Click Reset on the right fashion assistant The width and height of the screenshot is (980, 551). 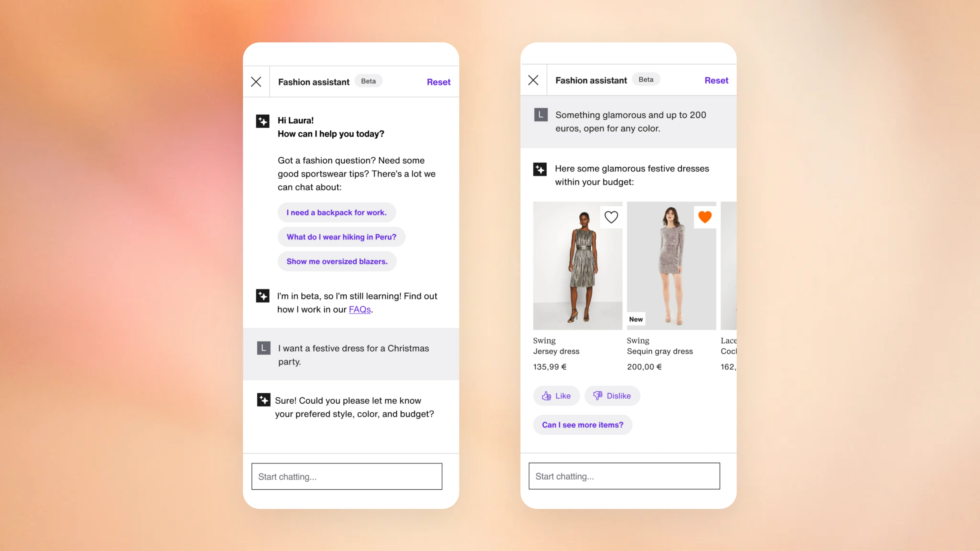[x=716, y=80]
